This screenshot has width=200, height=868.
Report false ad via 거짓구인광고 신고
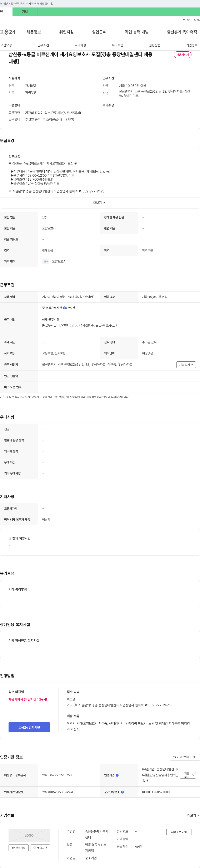[x=185, y=757]
